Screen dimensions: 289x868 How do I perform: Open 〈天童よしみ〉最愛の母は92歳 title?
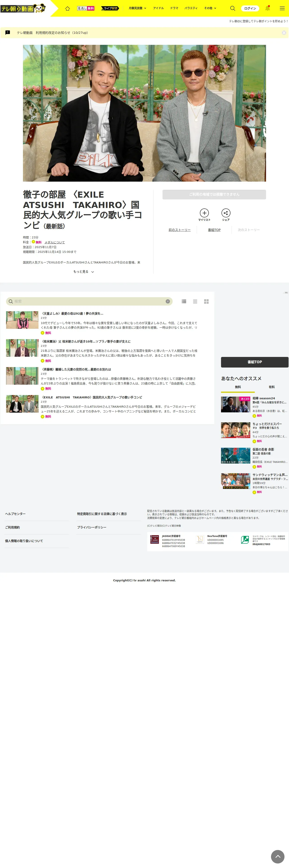pos(72,313)
